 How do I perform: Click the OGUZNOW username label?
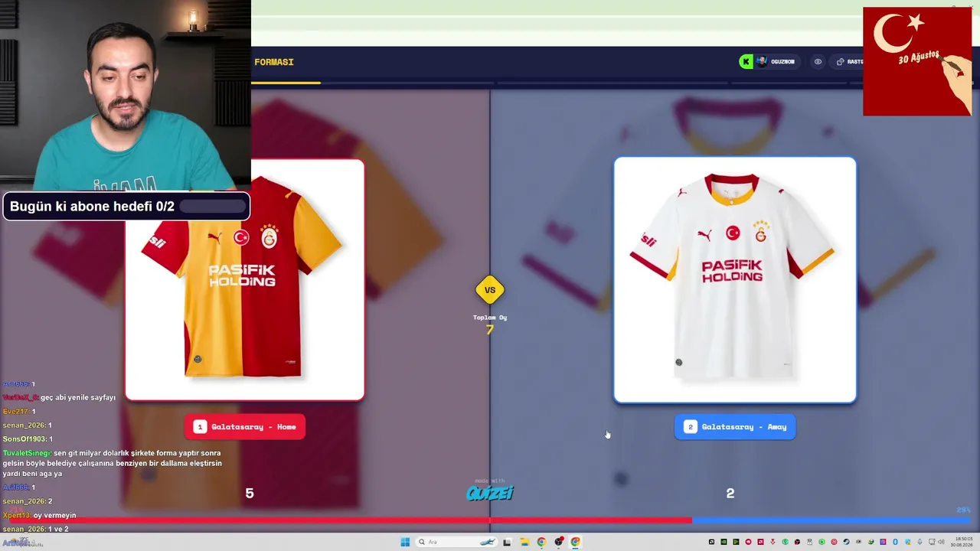click(782, 62)
